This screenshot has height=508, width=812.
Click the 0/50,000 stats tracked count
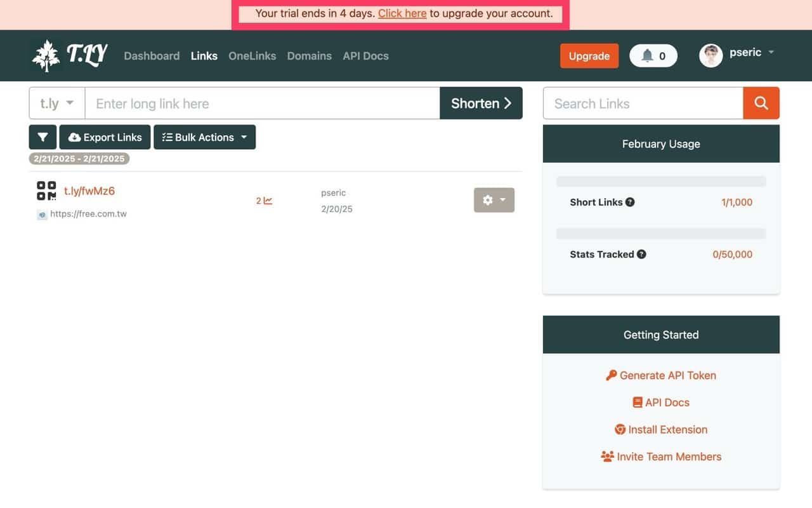point(732,254)
